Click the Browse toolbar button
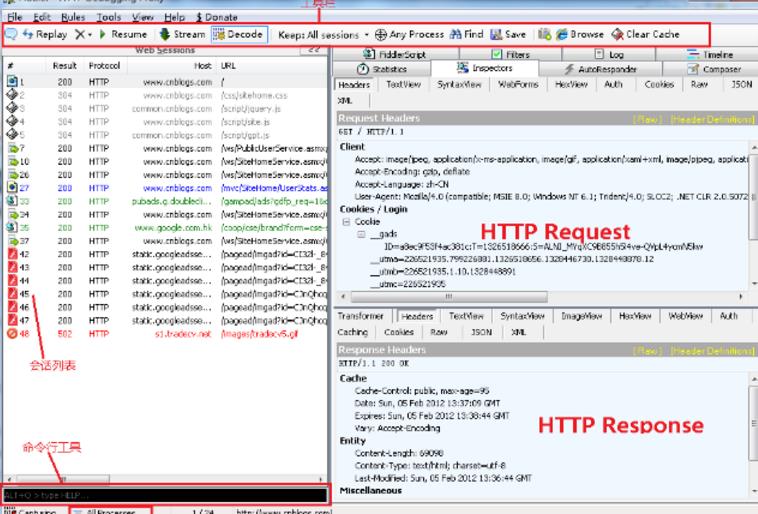This screenshot has height=514, width=758. click(x=581, y=34)
